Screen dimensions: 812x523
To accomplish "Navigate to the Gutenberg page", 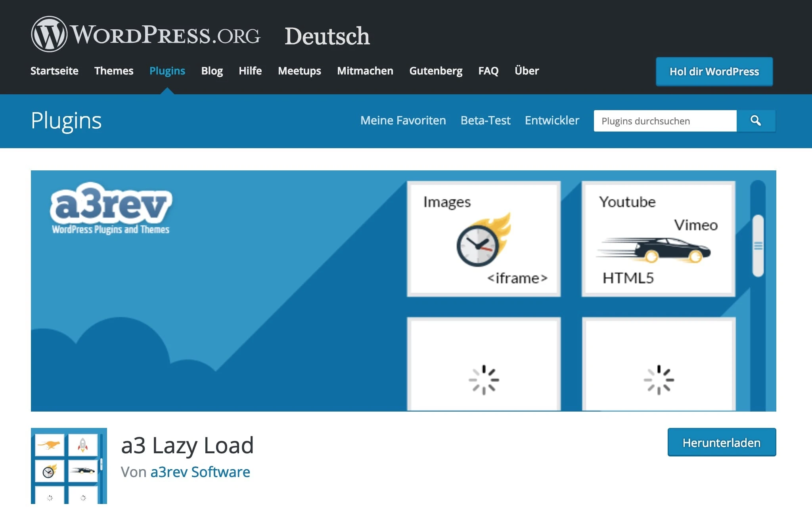I will point(436,71).
